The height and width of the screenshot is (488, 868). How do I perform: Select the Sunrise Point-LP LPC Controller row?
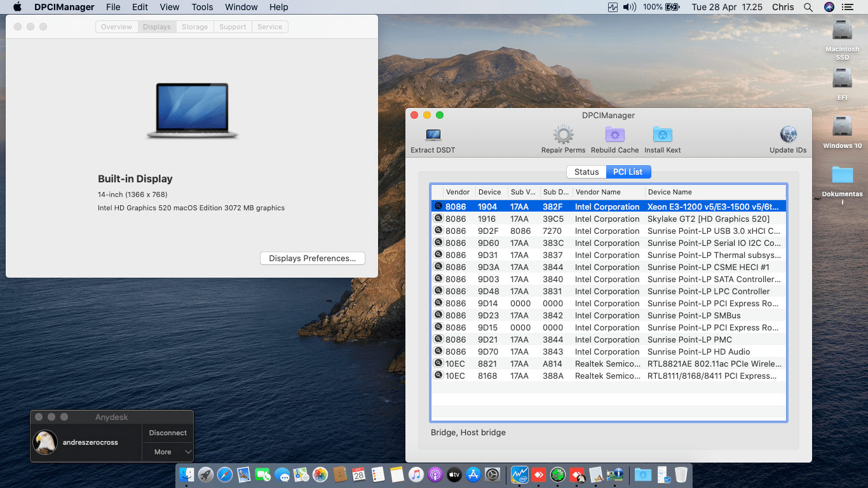pyautogui.click(x=609, y=291)
